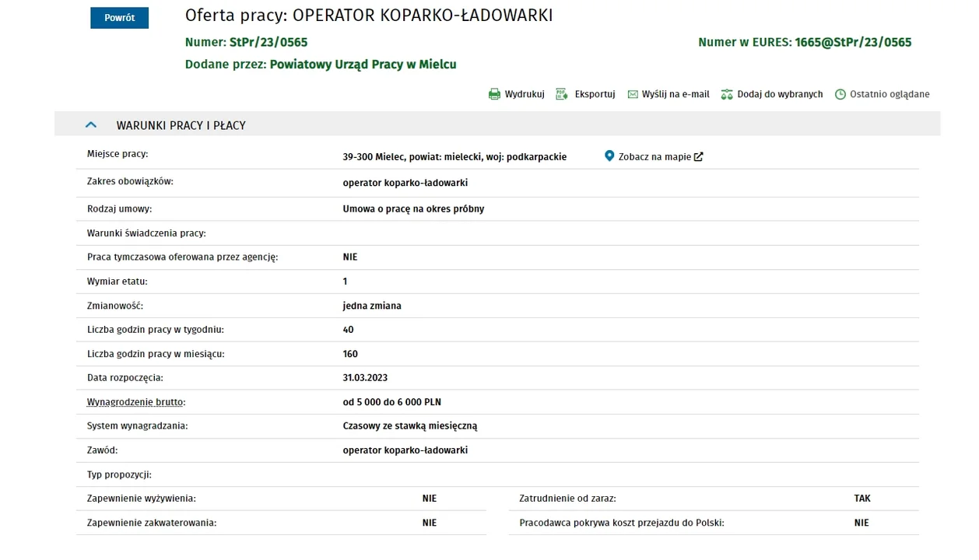Click the offer number StPr/23/0565
Screen dimensions: 979x560
click(x=268, y=42)
